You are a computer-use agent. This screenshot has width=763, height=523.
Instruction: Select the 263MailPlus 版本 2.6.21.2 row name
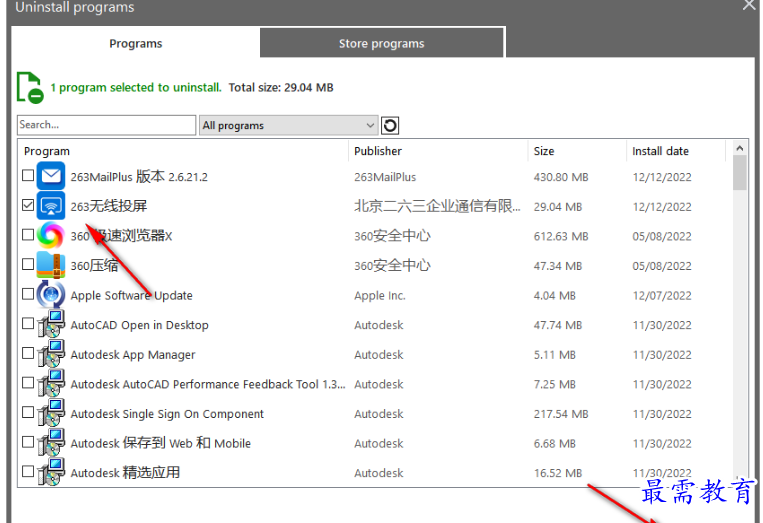click(x=139, y=177)
